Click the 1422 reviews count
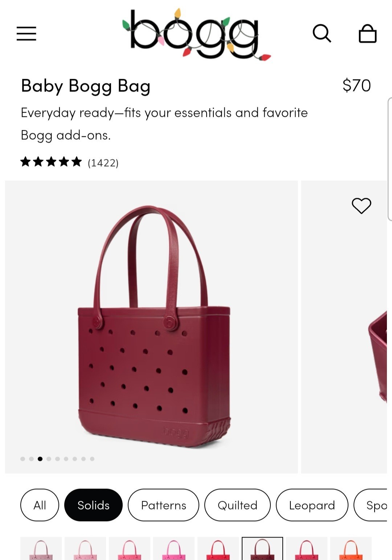The width and height of the screenshot is (392, 560). pyautogui.click(x=103, y=163)
